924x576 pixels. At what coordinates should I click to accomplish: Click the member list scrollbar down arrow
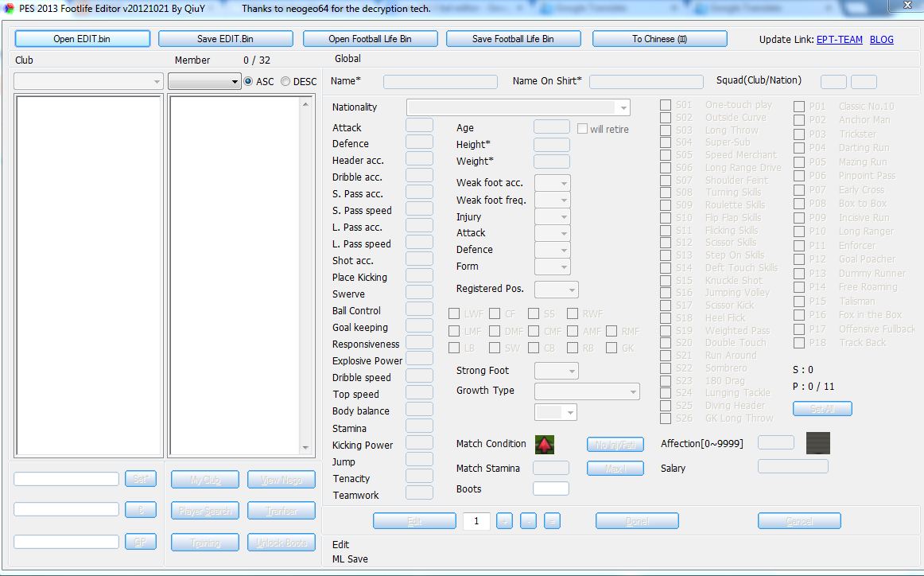305,447
